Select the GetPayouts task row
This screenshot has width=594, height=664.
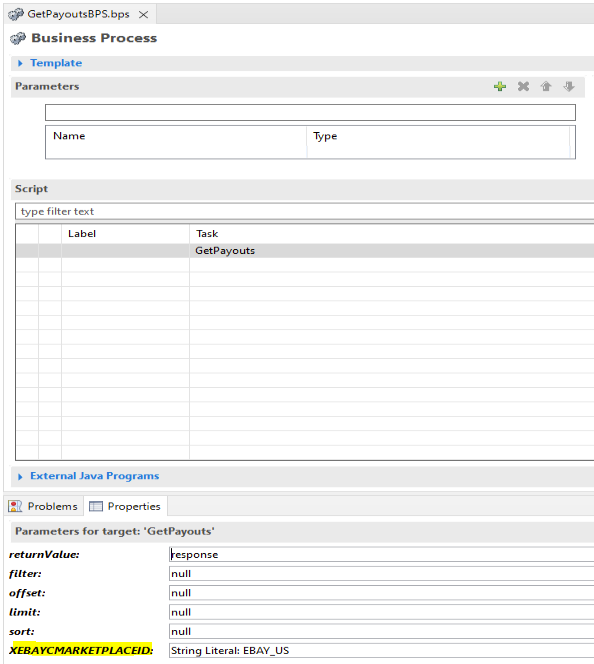point(305,251)
